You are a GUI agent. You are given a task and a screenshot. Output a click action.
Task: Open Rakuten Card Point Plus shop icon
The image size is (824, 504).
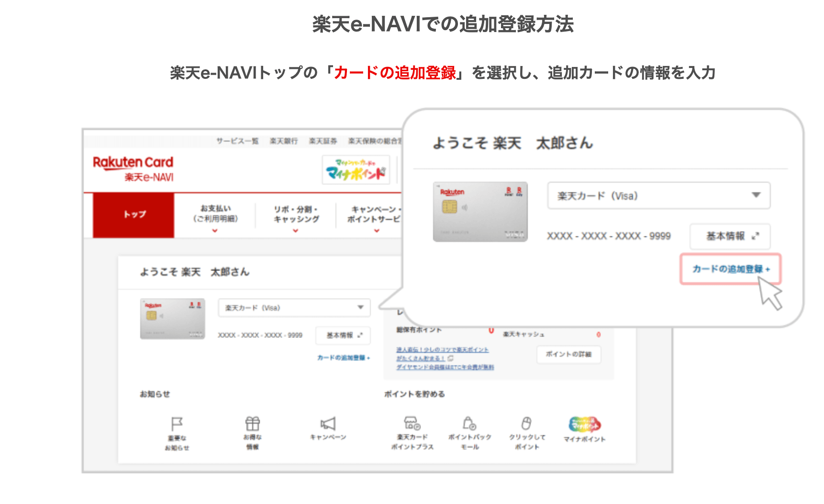point(412,424)
